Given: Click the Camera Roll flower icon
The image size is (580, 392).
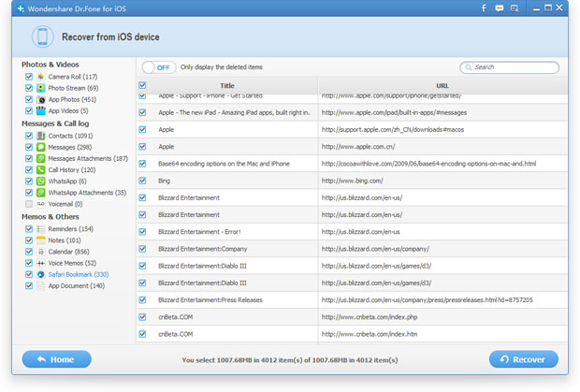Looking at the screenshot, I should [40, 77].
